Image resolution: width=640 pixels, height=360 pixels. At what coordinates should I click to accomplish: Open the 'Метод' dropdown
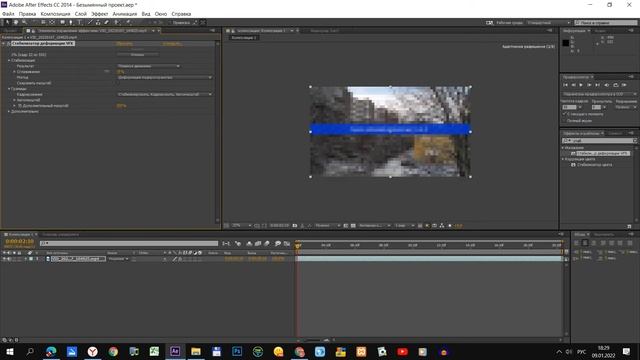pos(165,77)
